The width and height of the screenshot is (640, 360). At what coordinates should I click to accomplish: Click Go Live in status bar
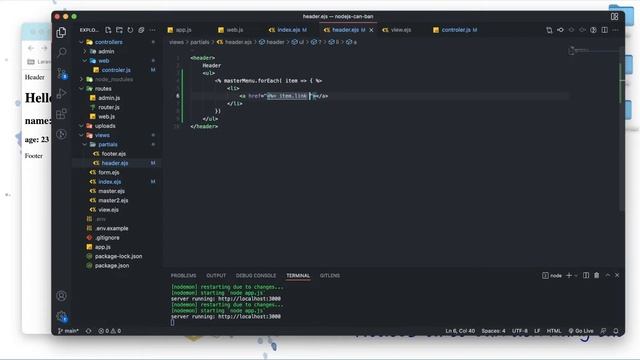581,331
